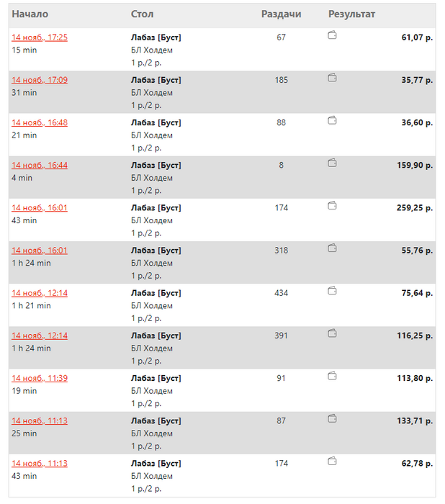
Task: Open the "14 нояб., 16:48" session link
Action: [x=40, y=122]
